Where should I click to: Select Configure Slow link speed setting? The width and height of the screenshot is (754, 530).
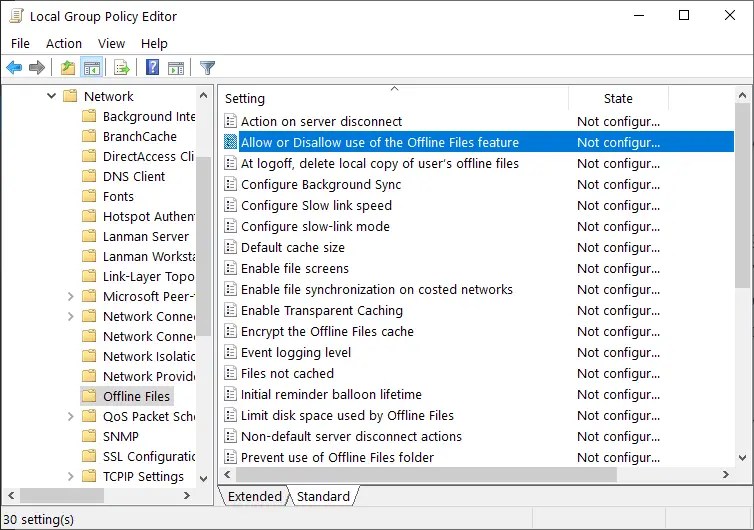tap(478, 205)
